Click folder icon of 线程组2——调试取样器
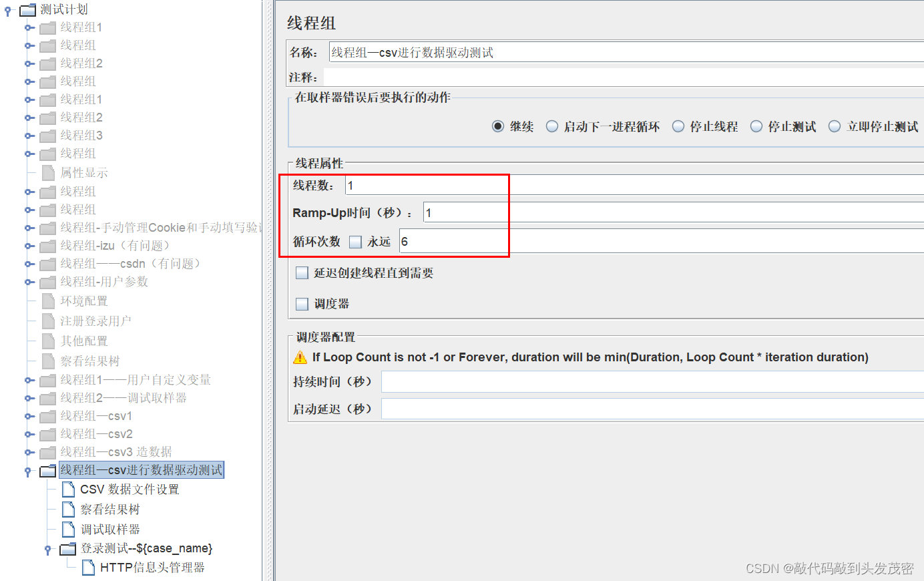924x581 pixels. point(47,399)
